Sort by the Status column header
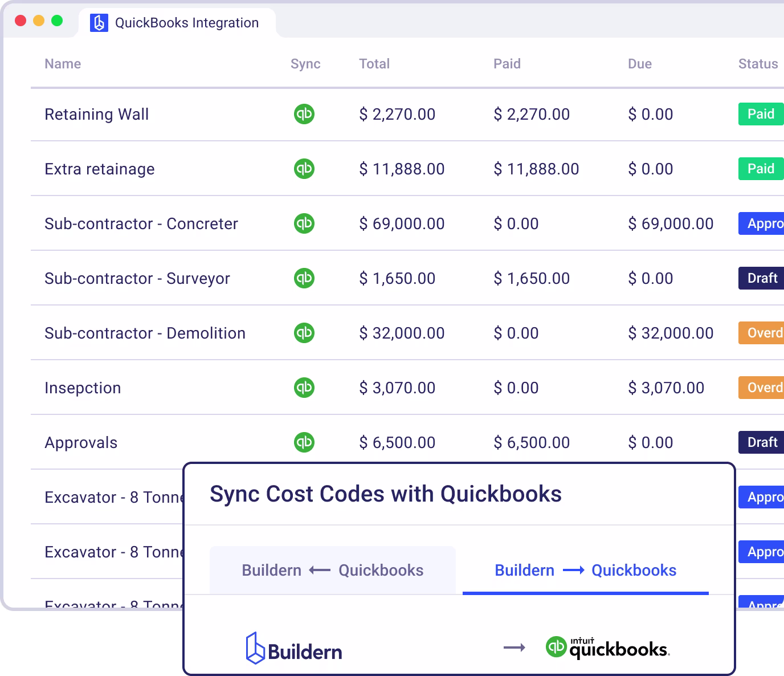The width and height of the screenshot is (784, 676). point(758,64)
